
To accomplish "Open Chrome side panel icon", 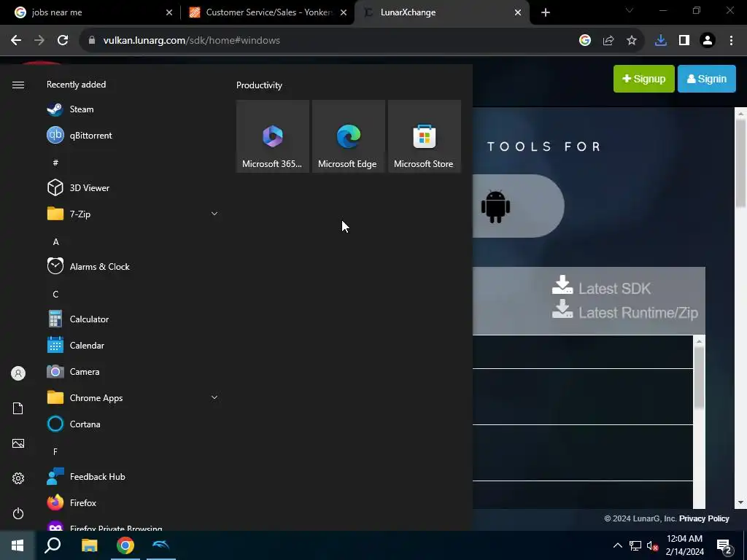I will 684,41.
